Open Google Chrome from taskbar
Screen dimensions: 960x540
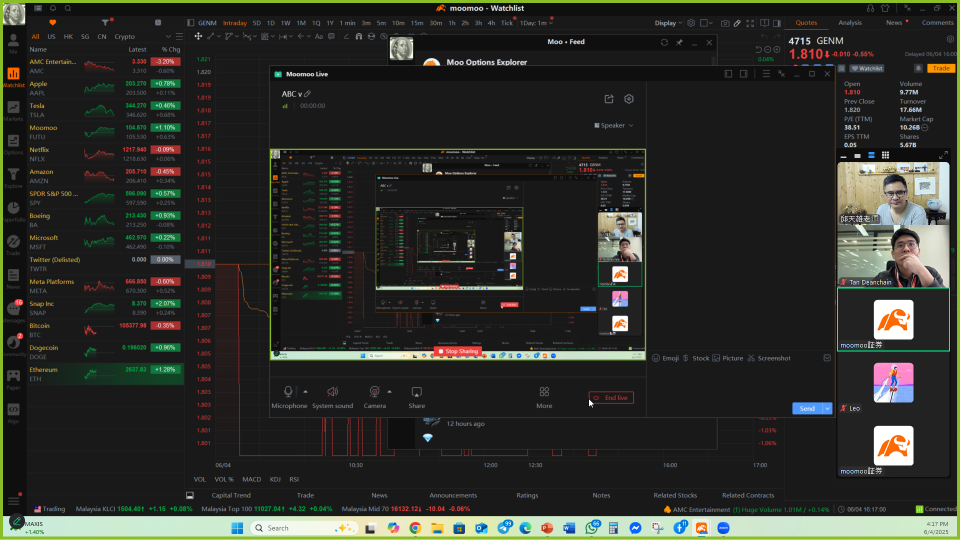pos(415,528)
